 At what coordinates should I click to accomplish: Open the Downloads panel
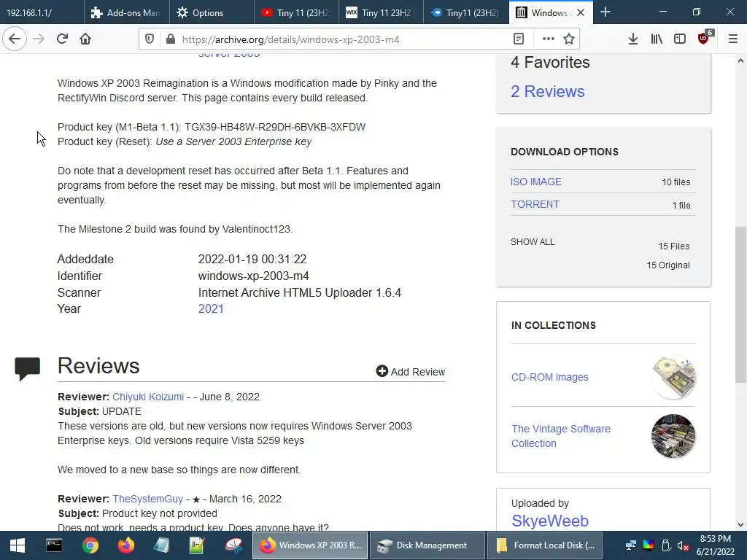pos(632,39)
